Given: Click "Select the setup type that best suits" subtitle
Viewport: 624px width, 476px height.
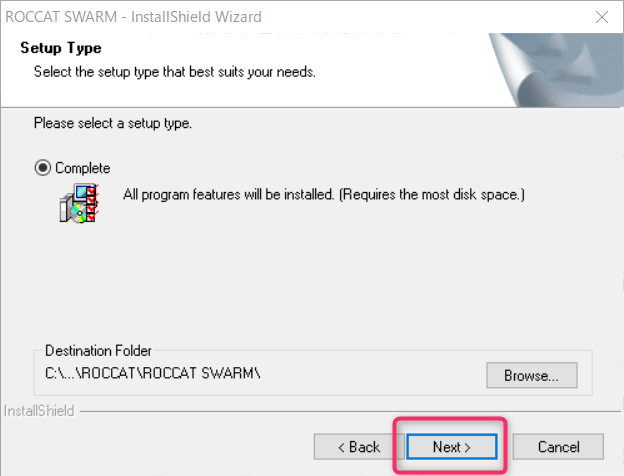Looking at the screenshot, I should pos(175,72).
